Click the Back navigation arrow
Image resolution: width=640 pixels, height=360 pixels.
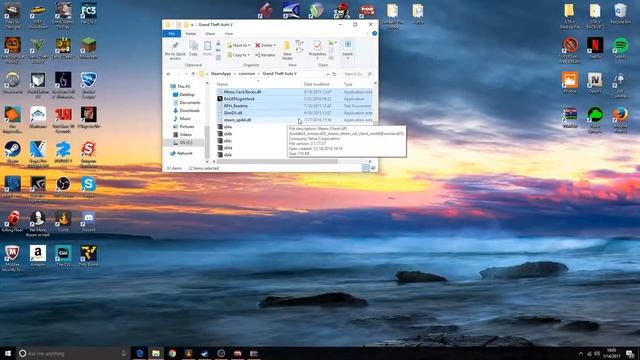tap(169, 74)
